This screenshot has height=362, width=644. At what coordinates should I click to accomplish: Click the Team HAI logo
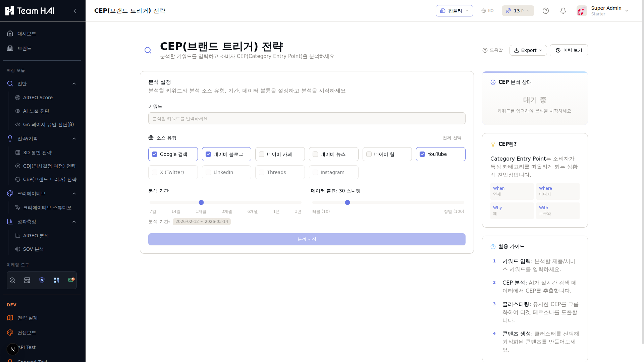(x=30, y=11)
